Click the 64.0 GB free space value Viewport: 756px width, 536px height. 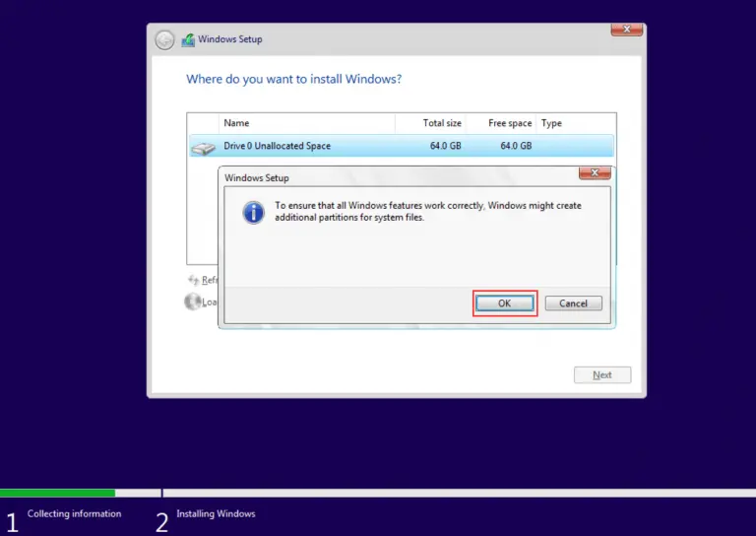point(516,146)
